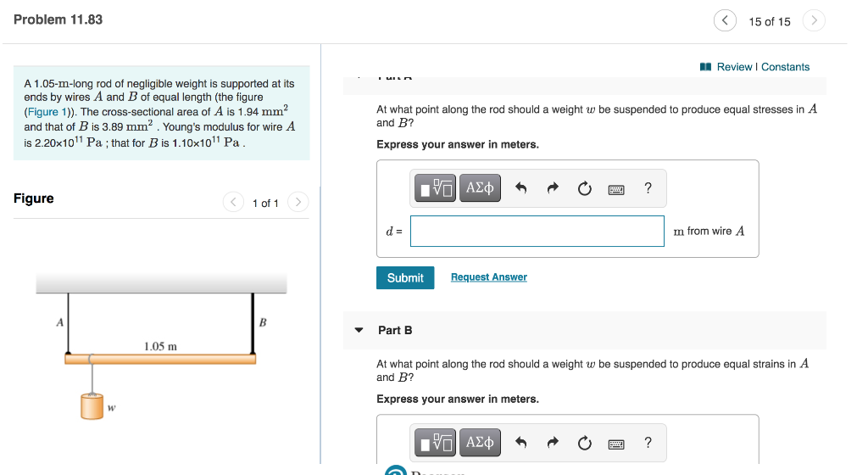Open keyboard shortcuts icon in Part A toolbar
Viewport: 868px width, 475px height.
[x=616, y=190]
